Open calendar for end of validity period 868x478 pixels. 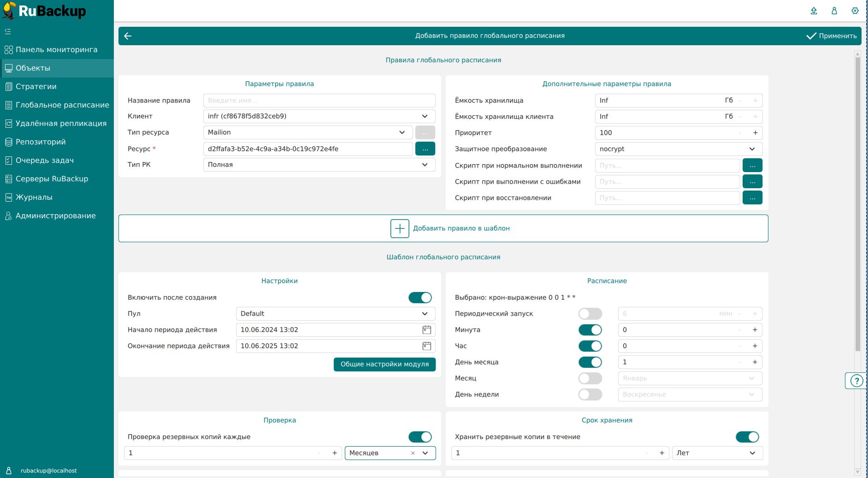click(427, 346)
